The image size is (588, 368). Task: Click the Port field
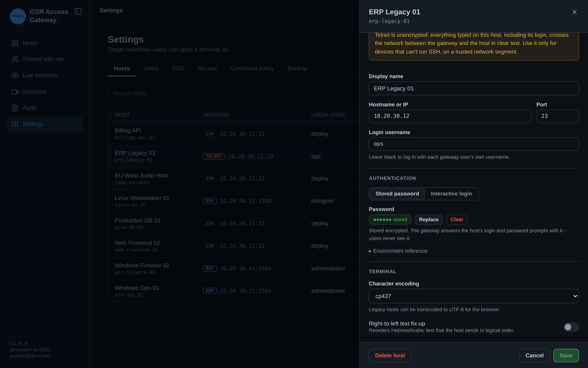click(x=558, y=116)
